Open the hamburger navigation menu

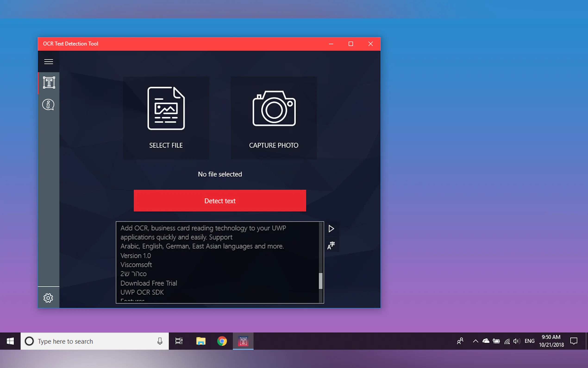tap(49, 62)
